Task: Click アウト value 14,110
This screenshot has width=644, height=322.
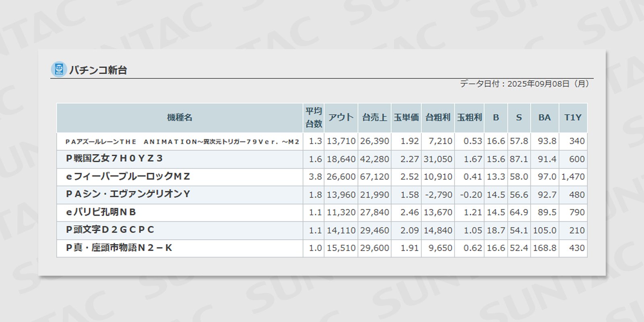Action: click(341, 230)
